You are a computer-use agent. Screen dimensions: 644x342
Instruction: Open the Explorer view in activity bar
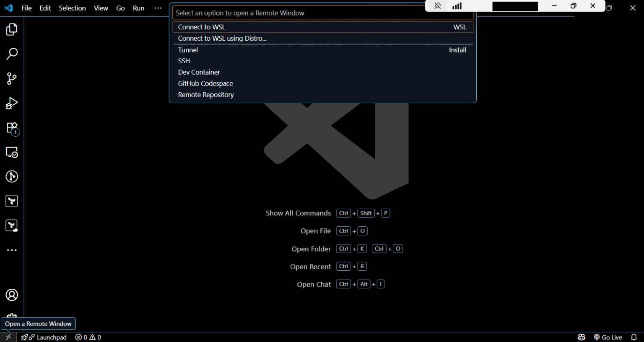[12, 29]
